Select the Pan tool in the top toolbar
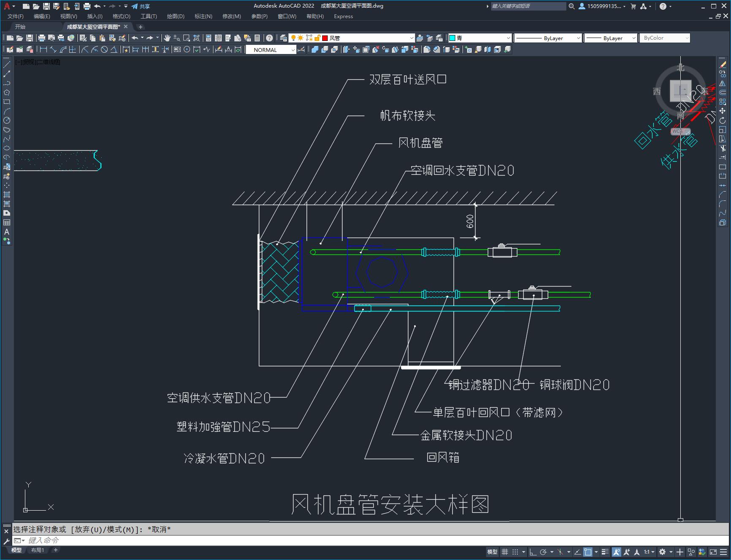Screen dimensions: 731x560 coord(168,38)
